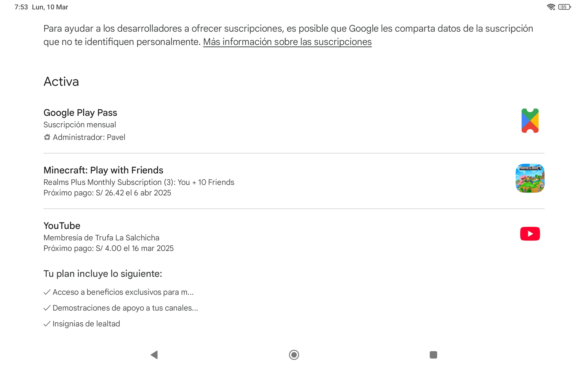Screen dimensions: 588x367
Task: Open the YouTube membership subscription
Action: tap(62, 226)
